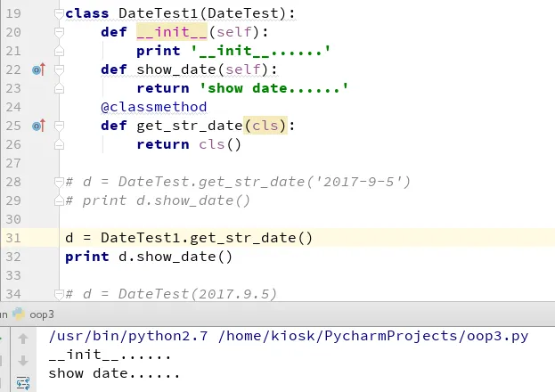
Task: Select the oop3 run tab
Action: click(x=41, y=314)
